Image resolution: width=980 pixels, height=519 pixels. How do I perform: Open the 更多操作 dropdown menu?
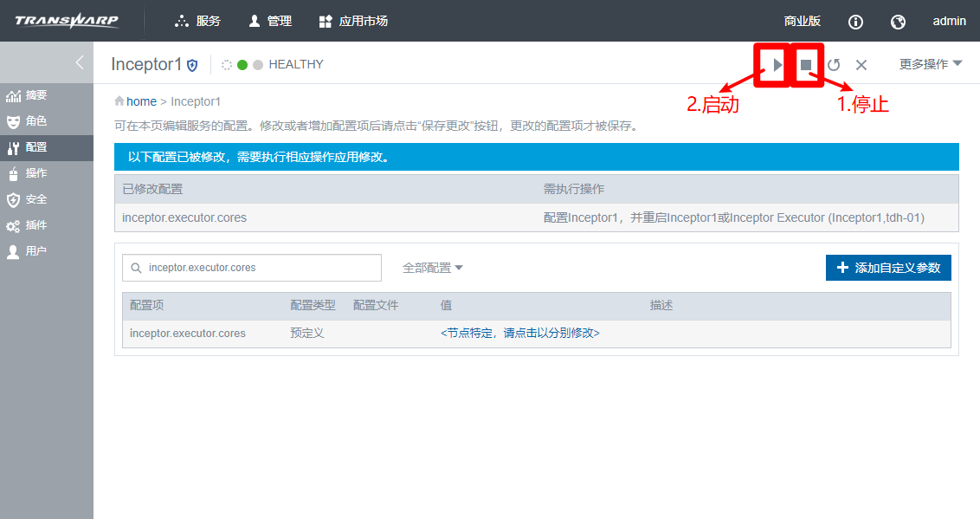[926, 63]
